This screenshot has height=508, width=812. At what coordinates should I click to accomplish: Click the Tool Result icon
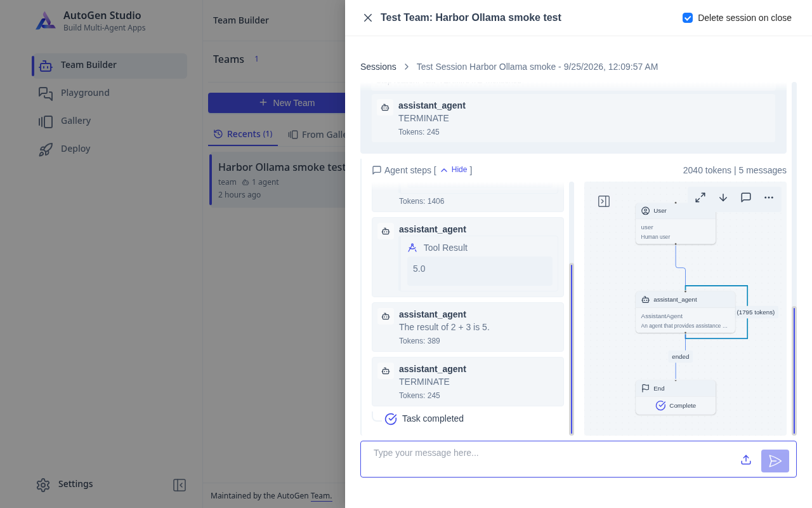pos(412,248)
